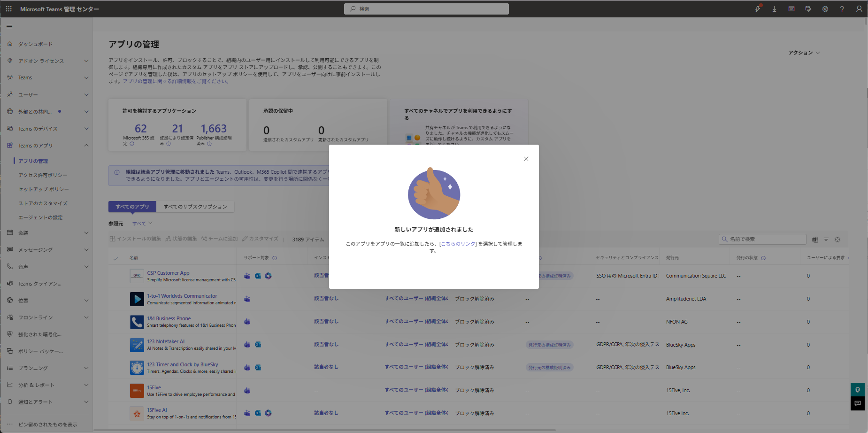868x433 pixels.
Task: Collapse the Teams のアプリ section
Action: coord(86,146)
